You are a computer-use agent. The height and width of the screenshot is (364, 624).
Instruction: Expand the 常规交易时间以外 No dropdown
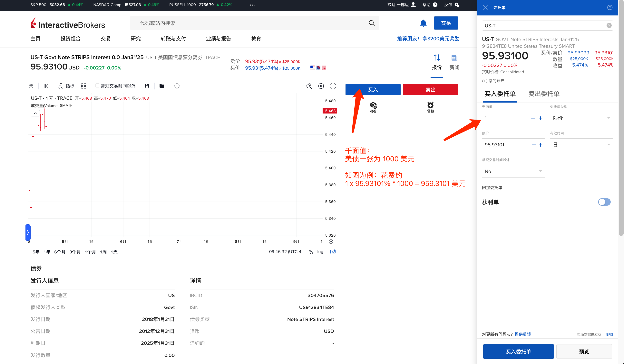[513, 171]
